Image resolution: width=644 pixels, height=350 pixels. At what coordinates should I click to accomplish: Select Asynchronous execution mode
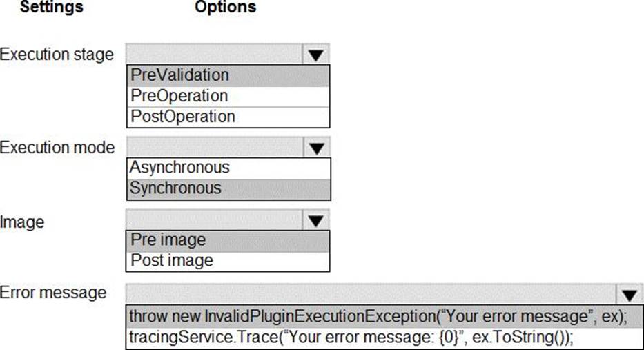tap(228, 168)
